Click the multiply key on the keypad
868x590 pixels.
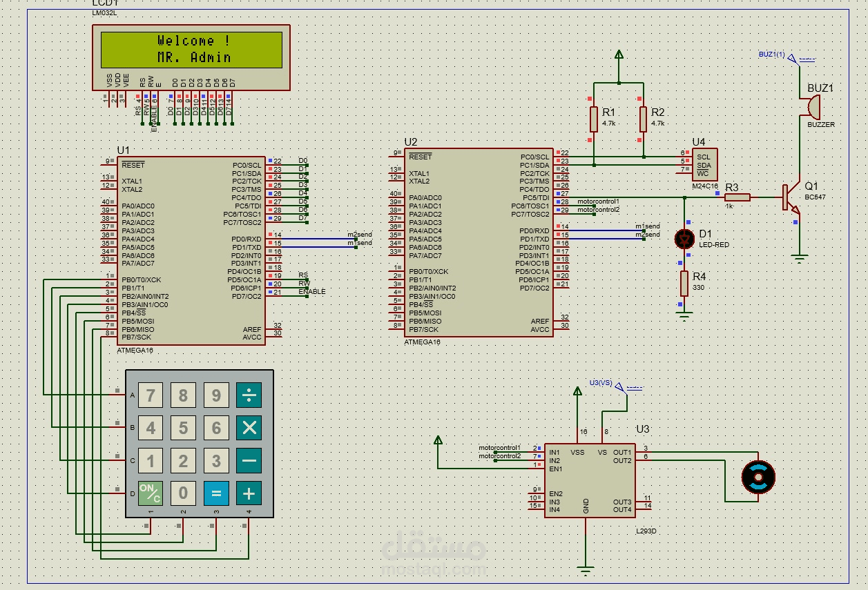click(x=249, y=428)
